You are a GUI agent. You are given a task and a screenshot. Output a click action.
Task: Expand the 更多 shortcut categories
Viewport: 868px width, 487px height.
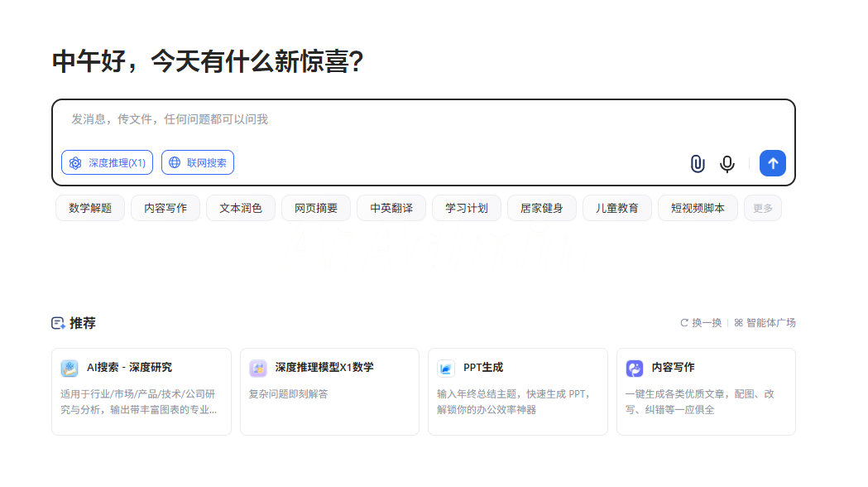point(762,209)
